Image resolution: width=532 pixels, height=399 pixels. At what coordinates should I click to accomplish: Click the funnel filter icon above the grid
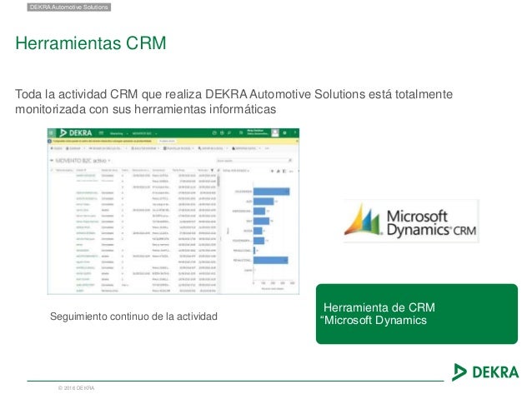click(x=212, y=170)
